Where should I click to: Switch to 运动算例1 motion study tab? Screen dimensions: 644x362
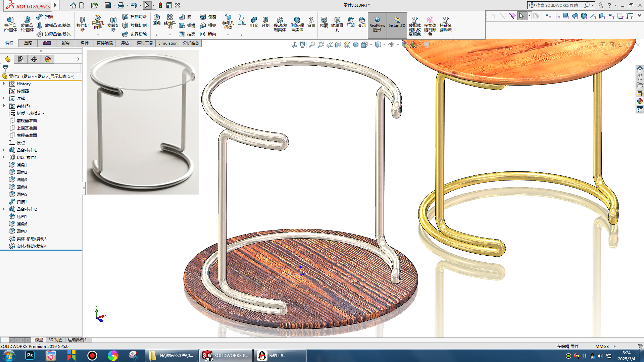[77, 340]
